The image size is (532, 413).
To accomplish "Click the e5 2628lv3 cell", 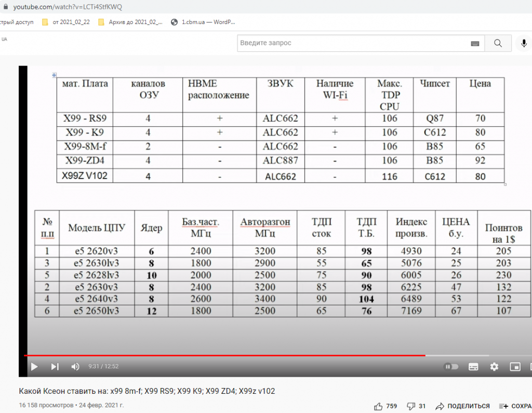I will pyautogui.click(x=97, y=275).
